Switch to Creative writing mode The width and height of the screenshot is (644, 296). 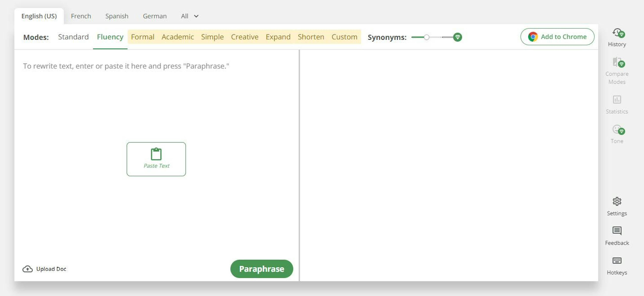pos(244,37)
